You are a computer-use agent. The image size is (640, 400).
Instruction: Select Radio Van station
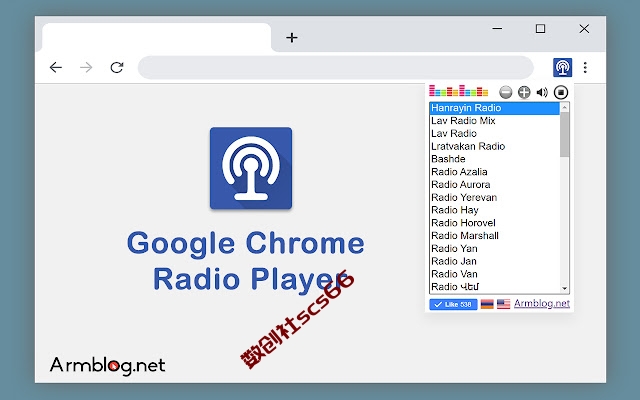point(495,274)
